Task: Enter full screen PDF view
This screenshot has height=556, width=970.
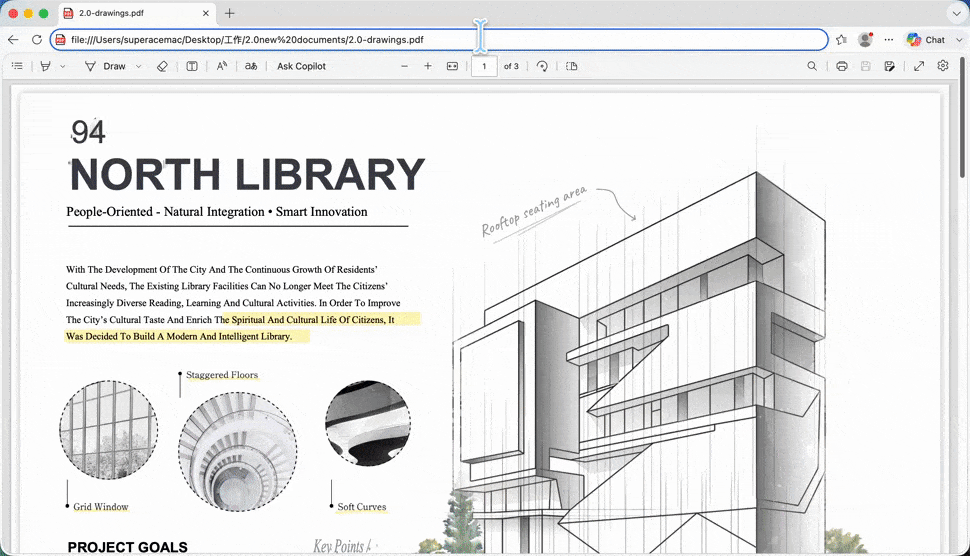Action: pos(919,66)
